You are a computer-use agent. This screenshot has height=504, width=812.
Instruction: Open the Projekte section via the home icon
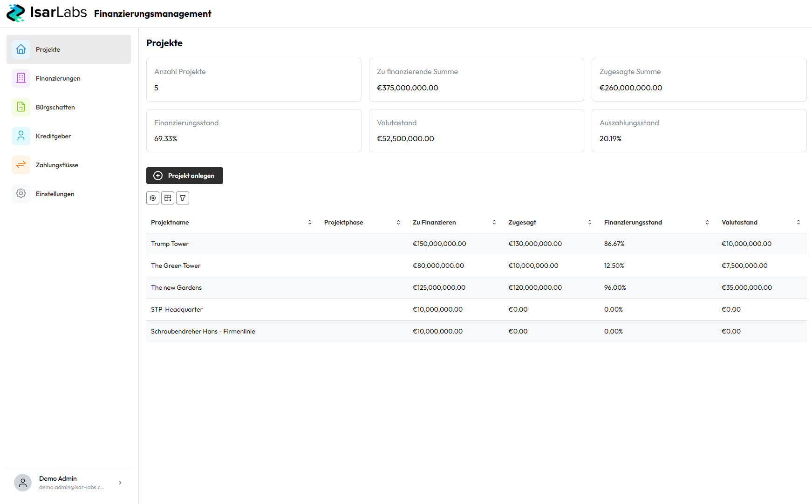point(21,49)
